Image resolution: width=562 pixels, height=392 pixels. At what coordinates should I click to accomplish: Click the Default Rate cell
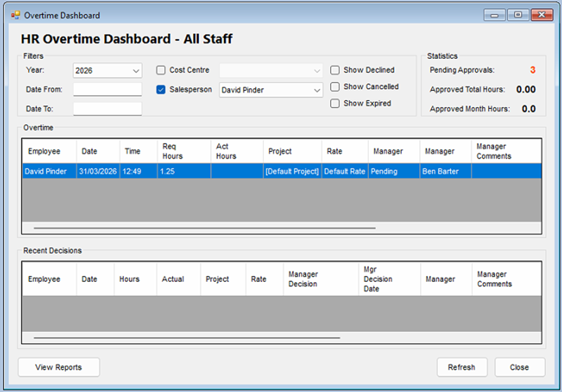(x=345, y=171)
